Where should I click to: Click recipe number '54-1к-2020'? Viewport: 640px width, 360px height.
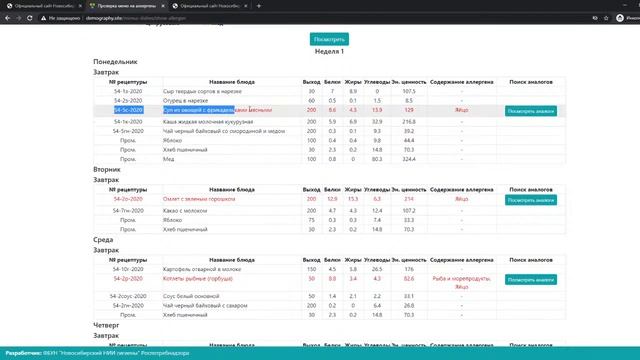tap(128, 122)
